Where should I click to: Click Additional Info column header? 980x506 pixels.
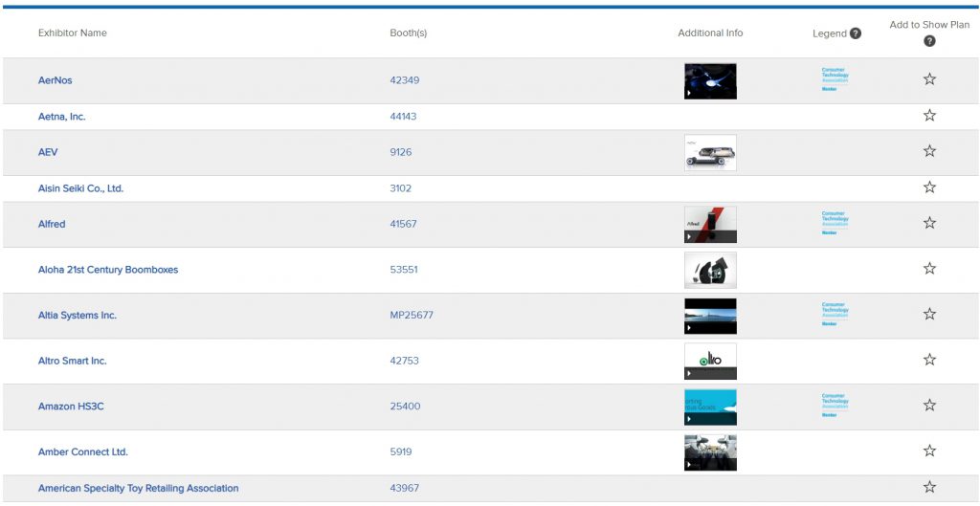(711, 33)
